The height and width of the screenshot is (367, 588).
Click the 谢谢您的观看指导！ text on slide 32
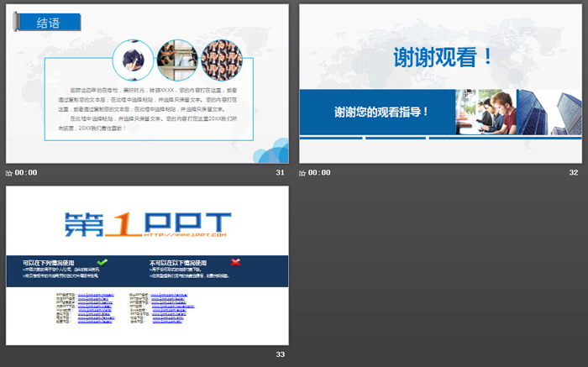(x=381, y=112)
